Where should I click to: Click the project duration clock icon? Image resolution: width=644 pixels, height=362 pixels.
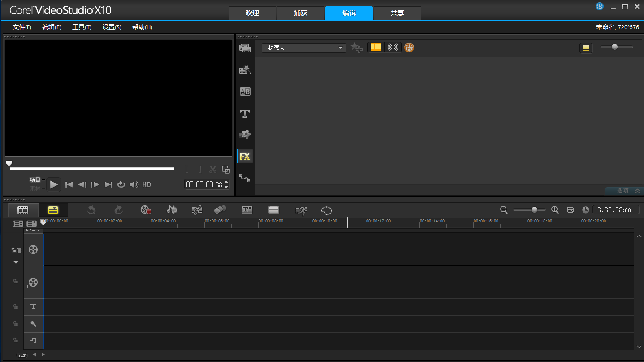(x=586, y=209)
